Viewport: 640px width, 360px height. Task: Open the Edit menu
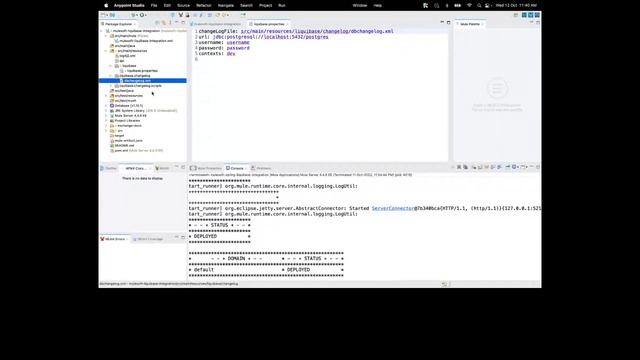click(x=167, y=6)
